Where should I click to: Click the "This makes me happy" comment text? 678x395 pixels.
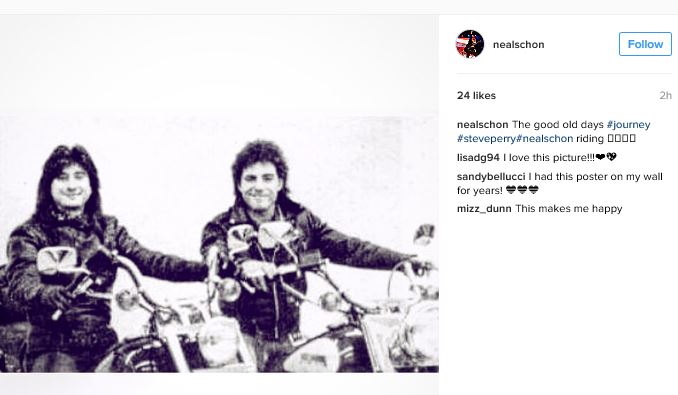point(569,209)
